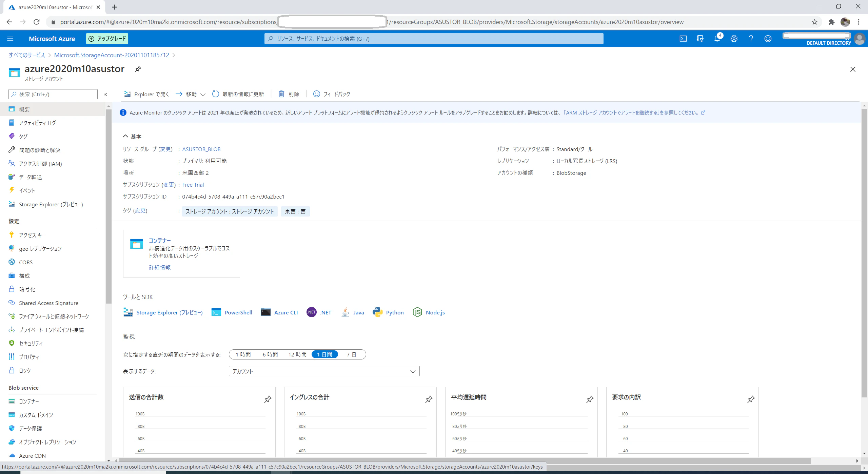Focus the 検索 (Ctrl+/) menu filter box
This screenshot has height=474, width=868.
(53, 94)
